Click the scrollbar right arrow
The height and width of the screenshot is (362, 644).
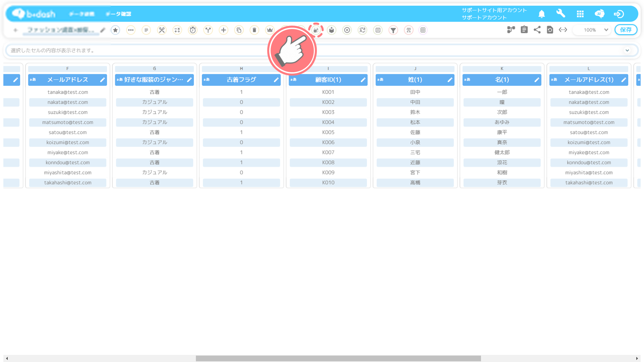point(637,359)
